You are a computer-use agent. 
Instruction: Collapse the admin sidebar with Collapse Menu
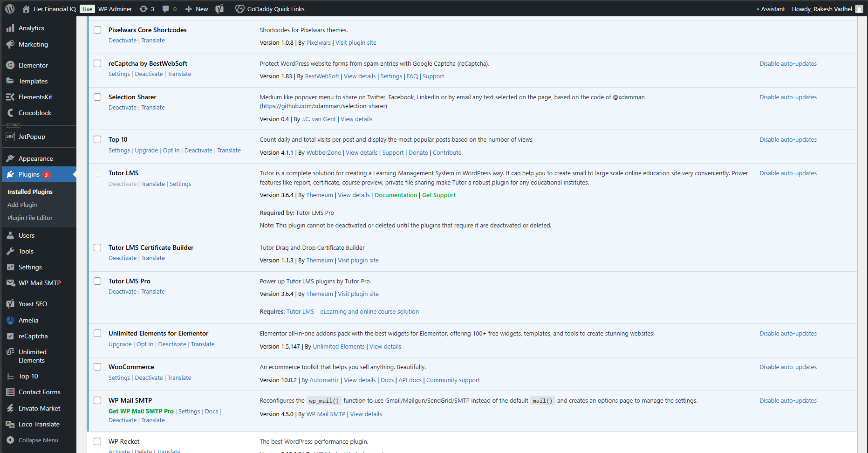pos(38,440)
